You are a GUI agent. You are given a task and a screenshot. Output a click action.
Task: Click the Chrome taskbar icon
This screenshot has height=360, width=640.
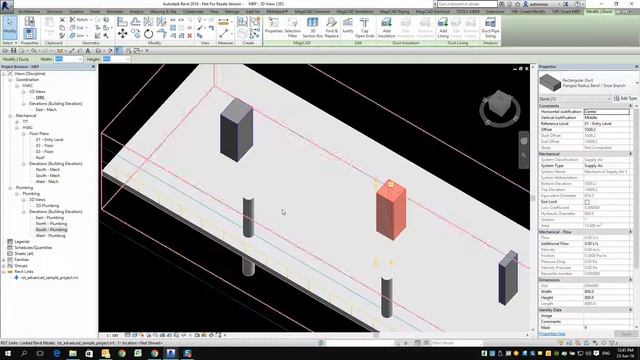(x=122, y=353)
